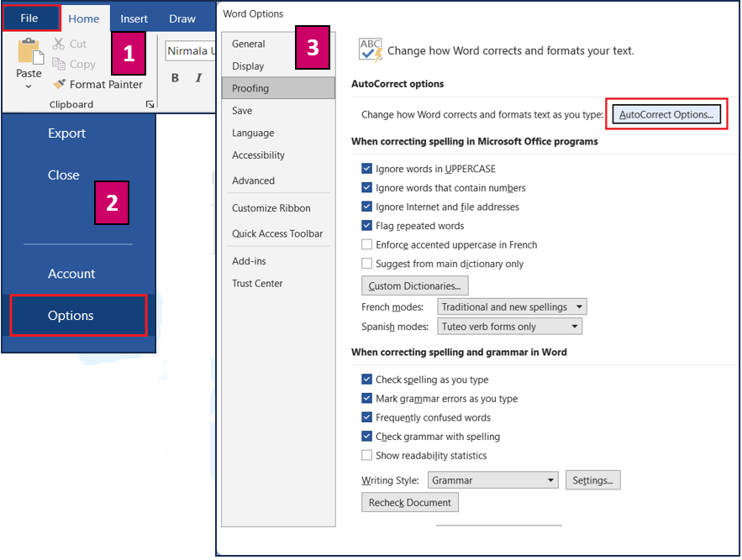This screenshot has width=742, height=560.
Task: Choose Export in the File menu
Action: tap(66, 133)
